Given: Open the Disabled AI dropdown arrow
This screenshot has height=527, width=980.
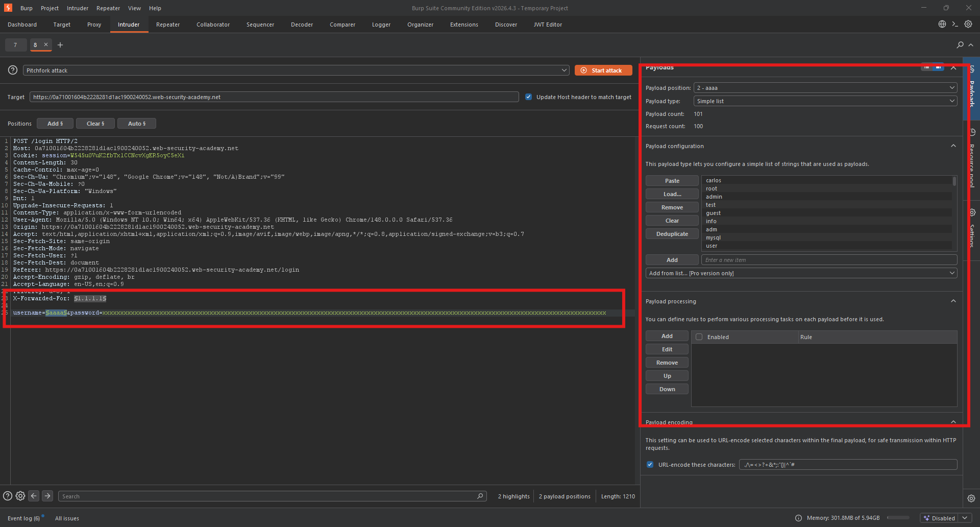Looking at the screenshot, I should point(965,518).
